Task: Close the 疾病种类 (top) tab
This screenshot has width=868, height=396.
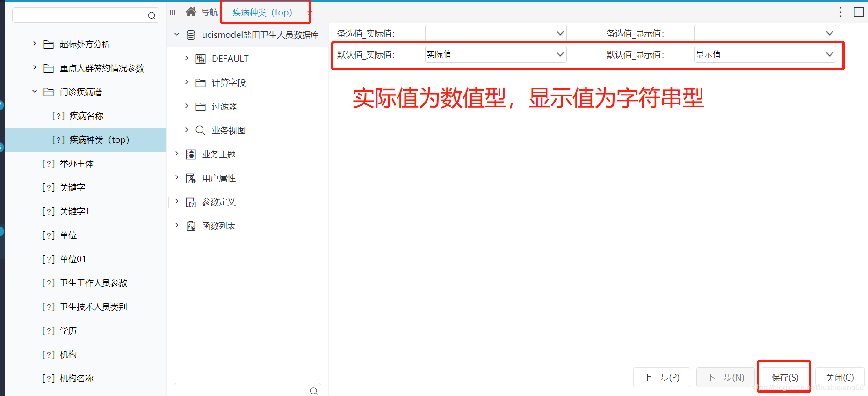Action: [309, 13]
